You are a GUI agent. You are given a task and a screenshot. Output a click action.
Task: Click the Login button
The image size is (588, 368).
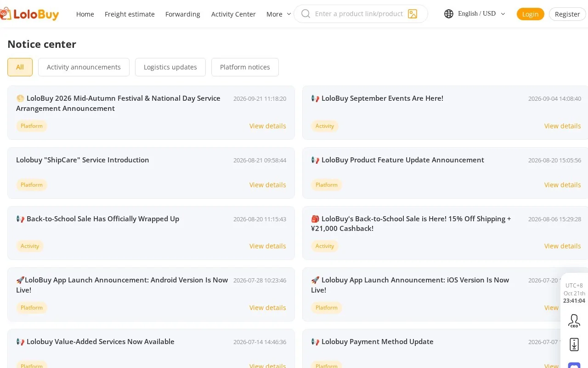click(x=530, y=14)
